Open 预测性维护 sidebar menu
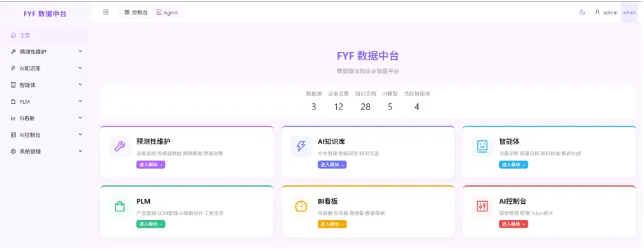Viewport: 644px width, 251px height. pos(45,52)
